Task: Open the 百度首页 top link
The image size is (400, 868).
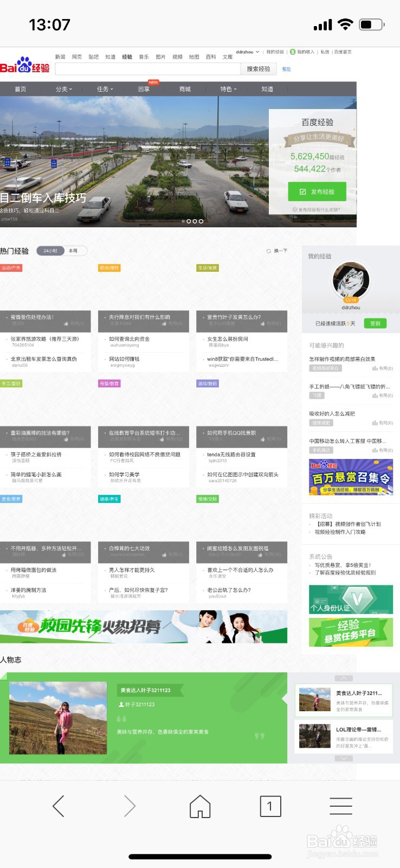Action: click(x=343, y=52)
